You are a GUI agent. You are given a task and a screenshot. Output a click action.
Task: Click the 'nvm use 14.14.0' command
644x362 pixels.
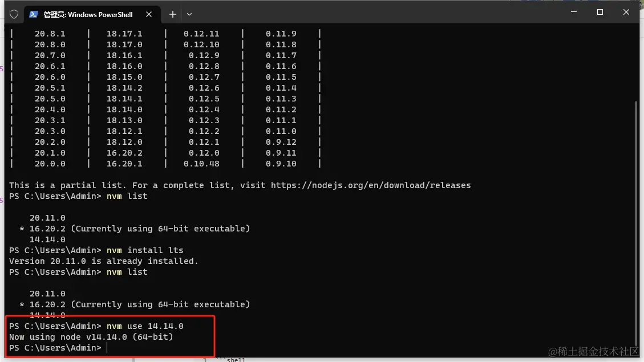(145, 326)
